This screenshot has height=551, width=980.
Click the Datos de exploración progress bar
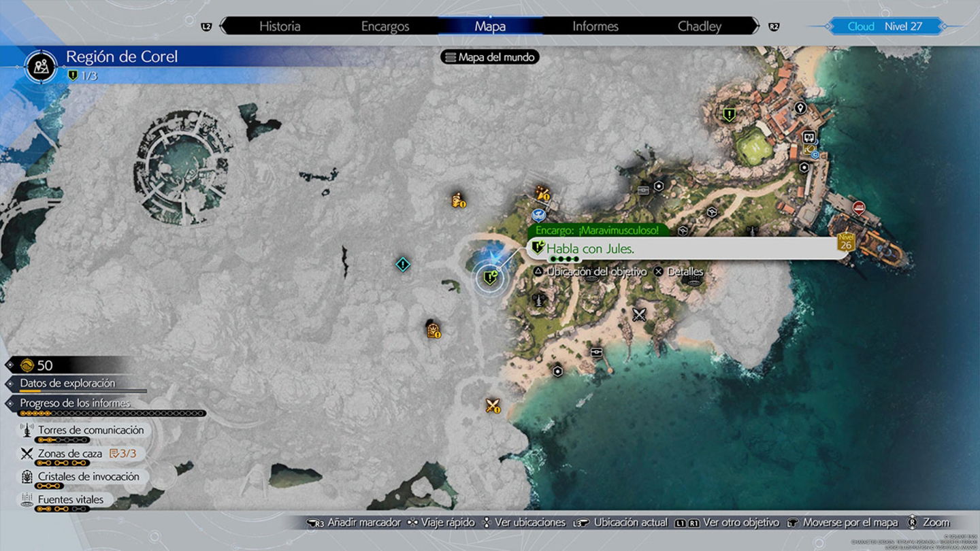coord(83,392)
